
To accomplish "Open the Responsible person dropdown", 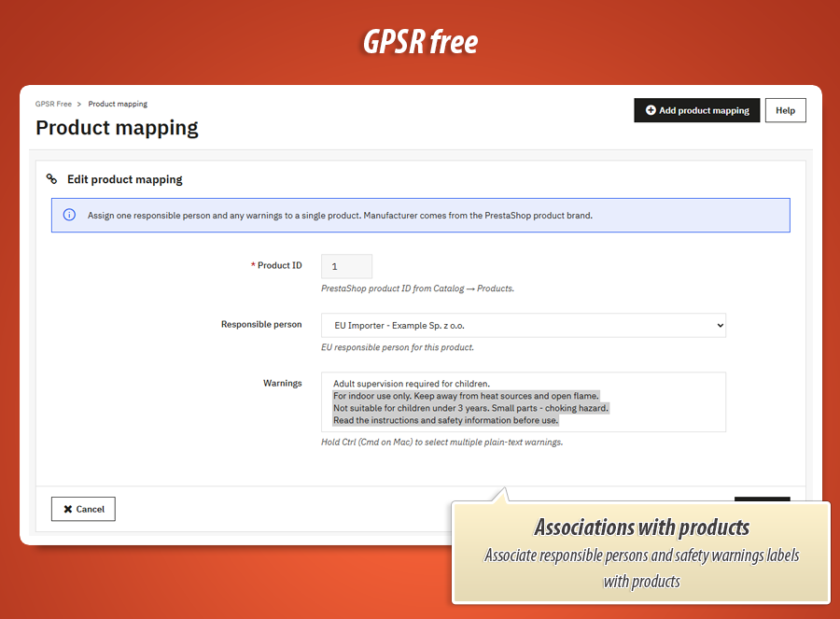I will coord(524,325).
